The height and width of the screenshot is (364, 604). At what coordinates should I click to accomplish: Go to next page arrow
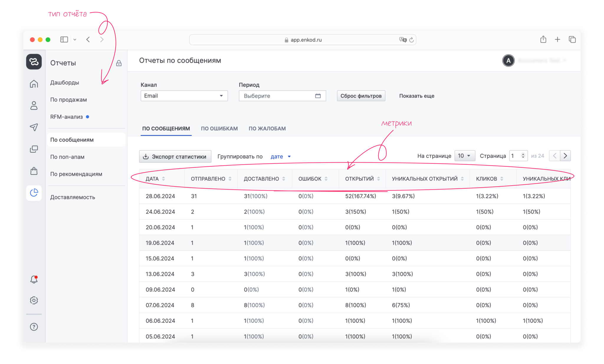tap(565, 156)
